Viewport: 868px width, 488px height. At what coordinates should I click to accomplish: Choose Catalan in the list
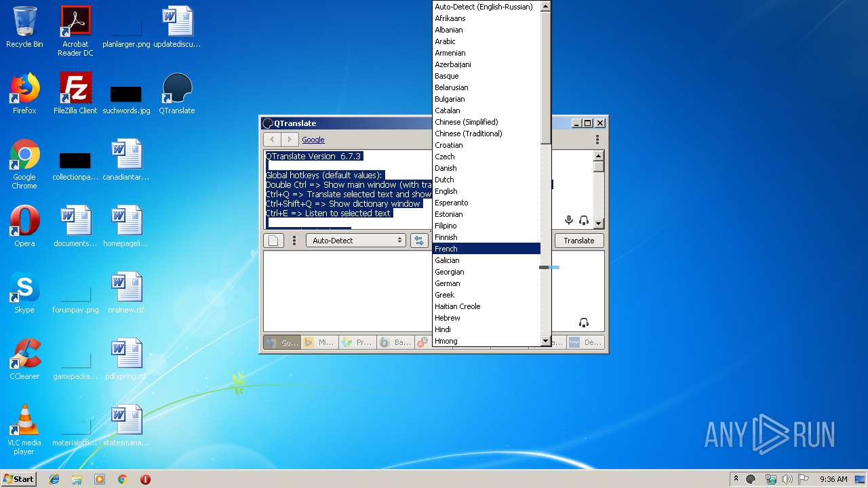(486, 110)
